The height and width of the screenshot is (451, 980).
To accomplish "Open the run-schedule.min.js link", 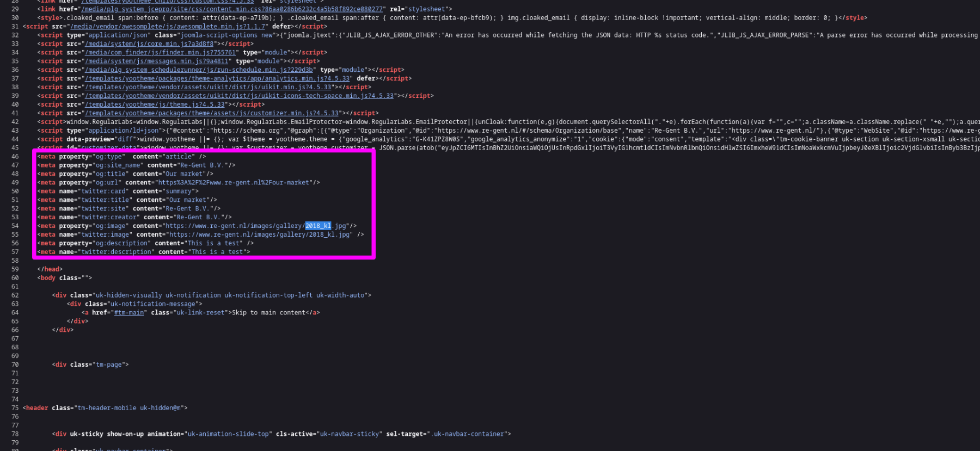I will pos(199,70).
